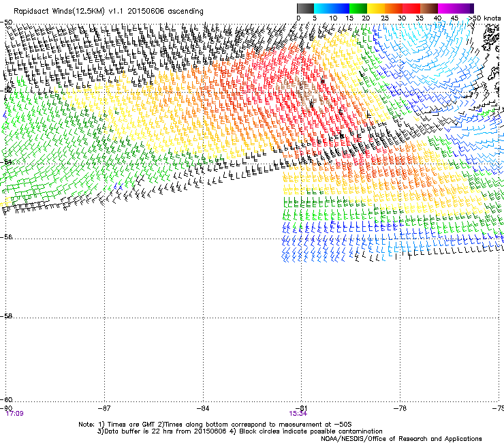Click the gray 0-5 knots color swatch

point(305,8)
